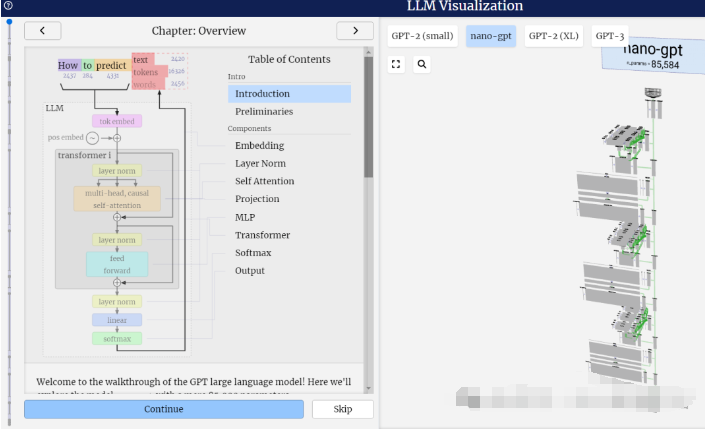Click the layer norm block above linear
Screen dimensions: 705x430
[117, 301]
